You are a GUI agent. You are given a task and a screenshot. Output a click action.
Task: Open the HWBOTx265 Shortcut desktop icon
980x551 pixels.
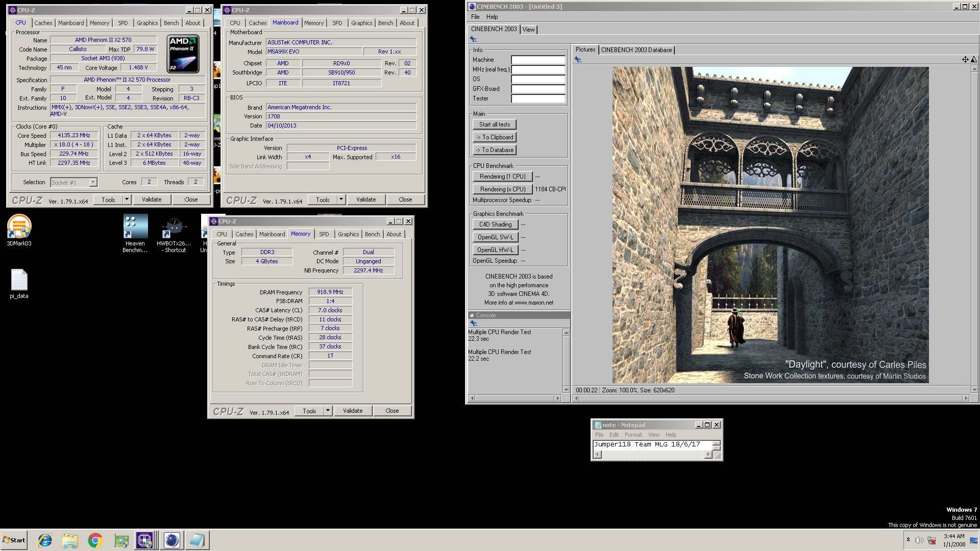coord(174,234)
